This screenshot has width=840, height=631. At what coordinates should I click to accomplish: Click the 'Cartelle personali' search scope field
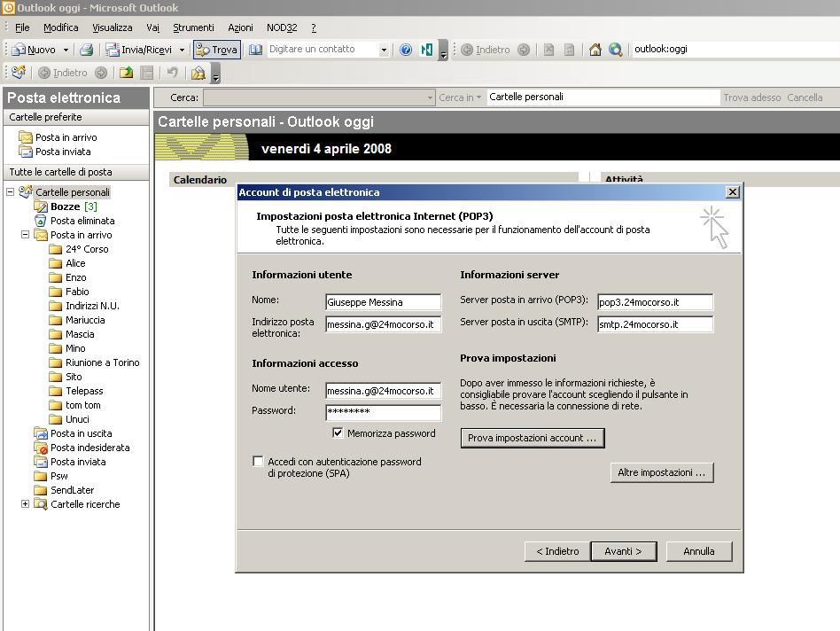(603, 97)
